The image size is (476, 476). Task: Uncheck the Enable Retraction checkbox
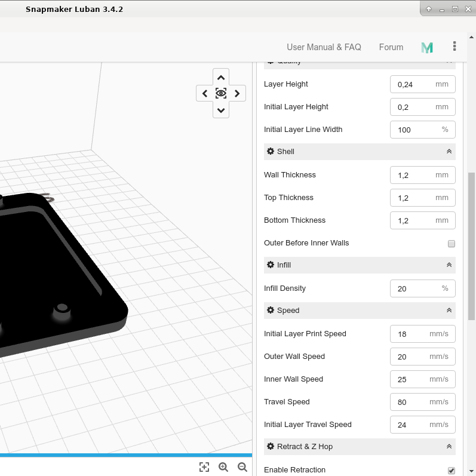(x=452, y=471)
